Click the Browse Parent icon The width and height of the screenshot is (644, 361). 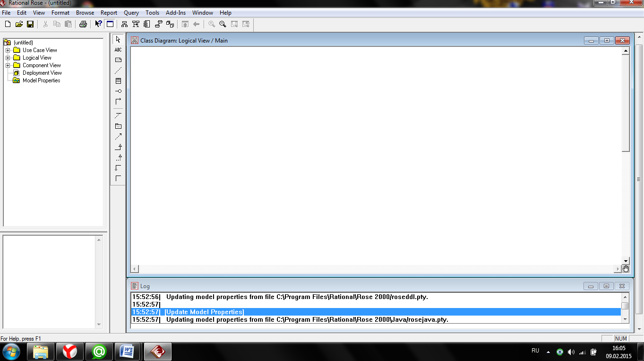tap(185, 24)
